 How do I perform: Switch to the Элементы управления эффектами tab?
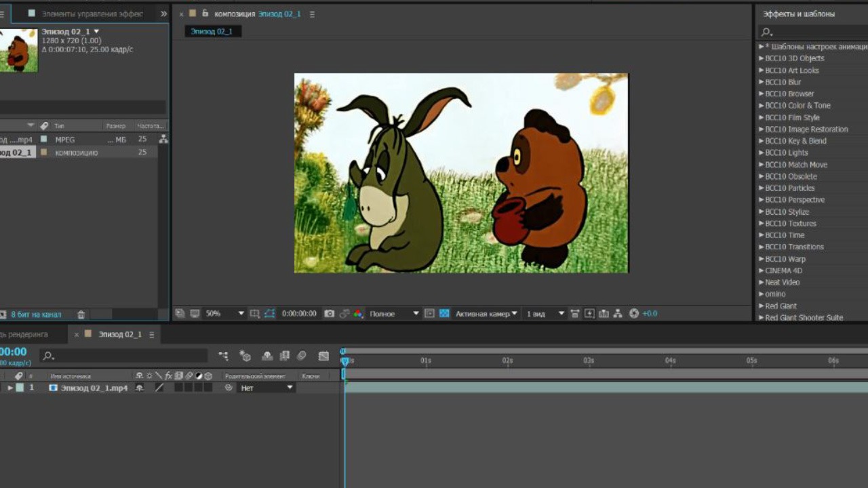(x=92, y=14)
